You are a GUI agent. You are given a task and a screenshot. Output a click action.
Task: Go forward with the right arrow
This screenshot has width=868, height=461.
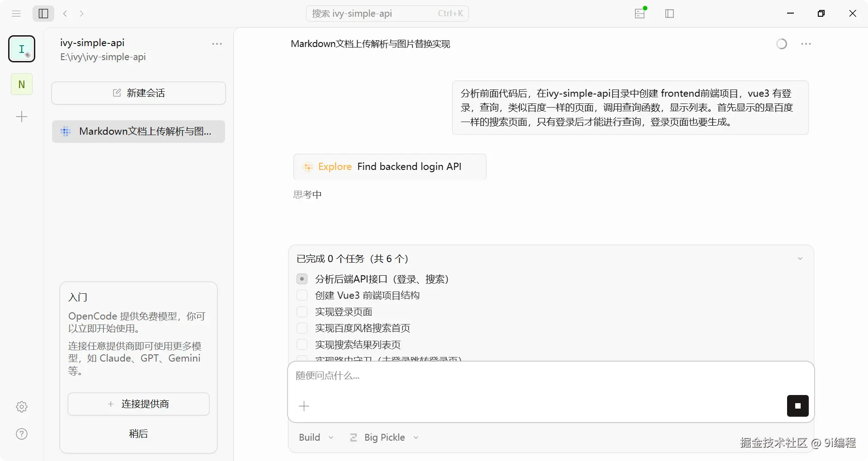coord(81,14)
